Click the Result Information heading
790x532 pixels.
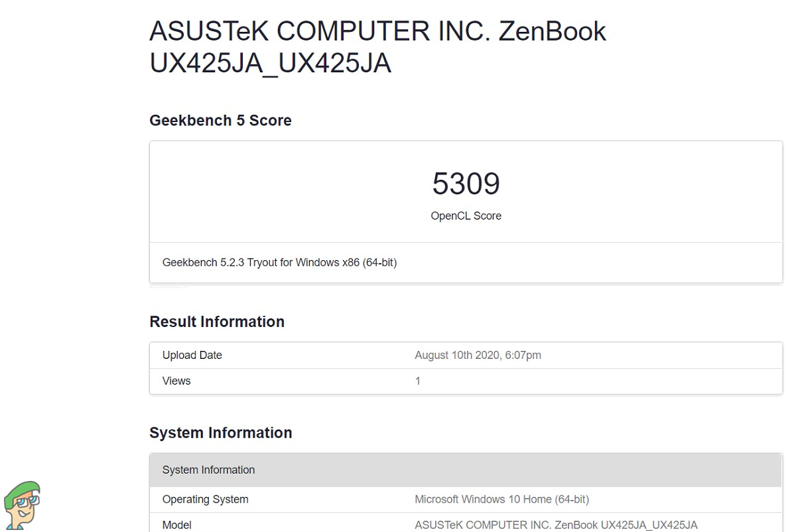tap(217, 322)
